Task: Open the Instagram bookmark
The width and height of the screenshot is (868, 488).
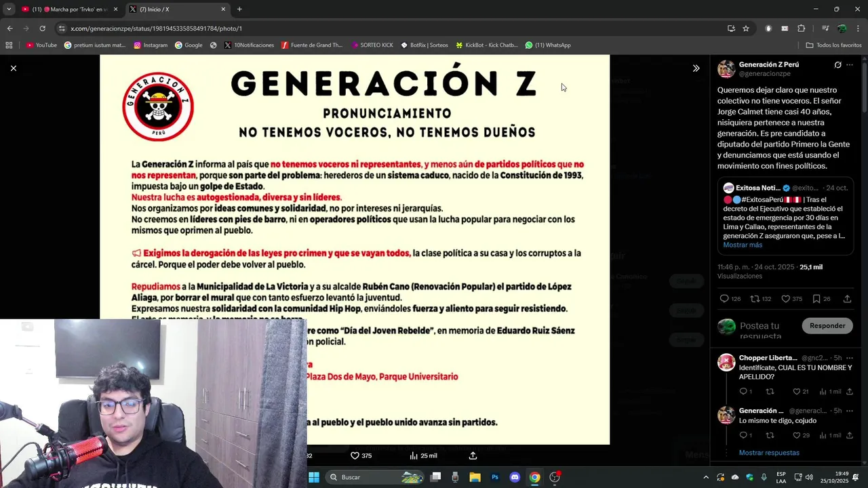Action: [x=151, y=45]
